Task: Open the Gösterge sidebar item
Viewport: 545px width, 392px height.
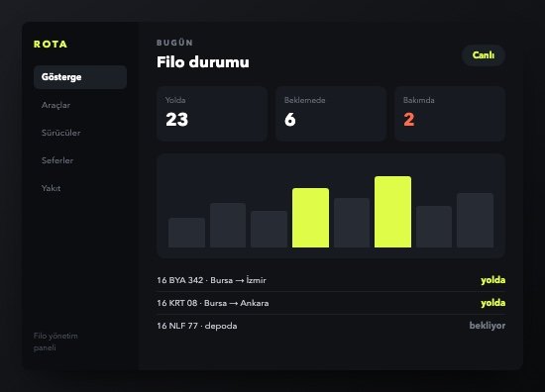Action: pos(80,77)
